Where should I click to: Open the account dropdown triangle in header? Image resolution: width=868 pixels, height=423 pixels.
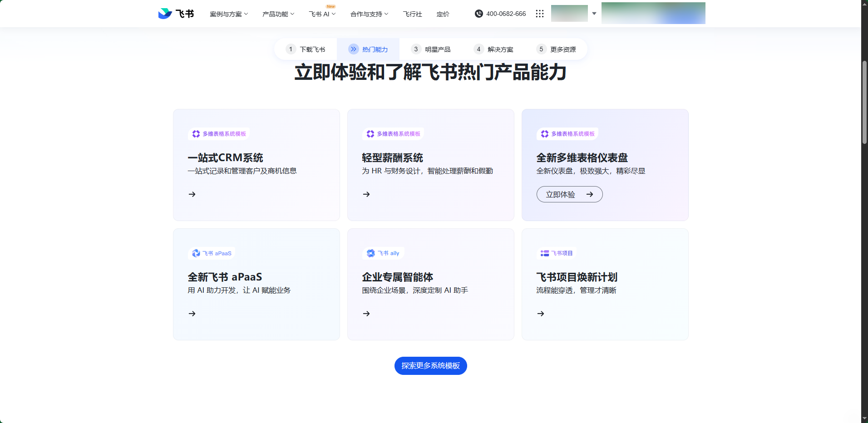pos(594,14)
